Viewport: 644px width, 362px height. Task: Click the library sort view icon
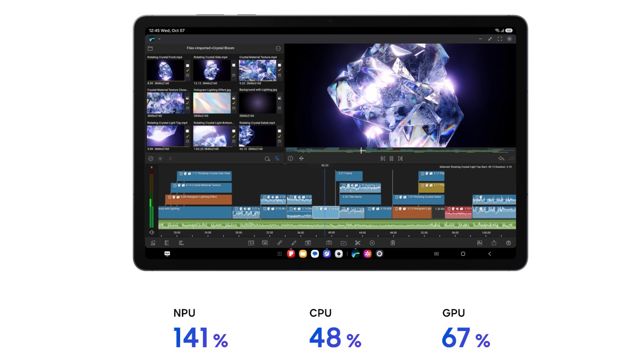pyautogui.click(x=277, y=159)
